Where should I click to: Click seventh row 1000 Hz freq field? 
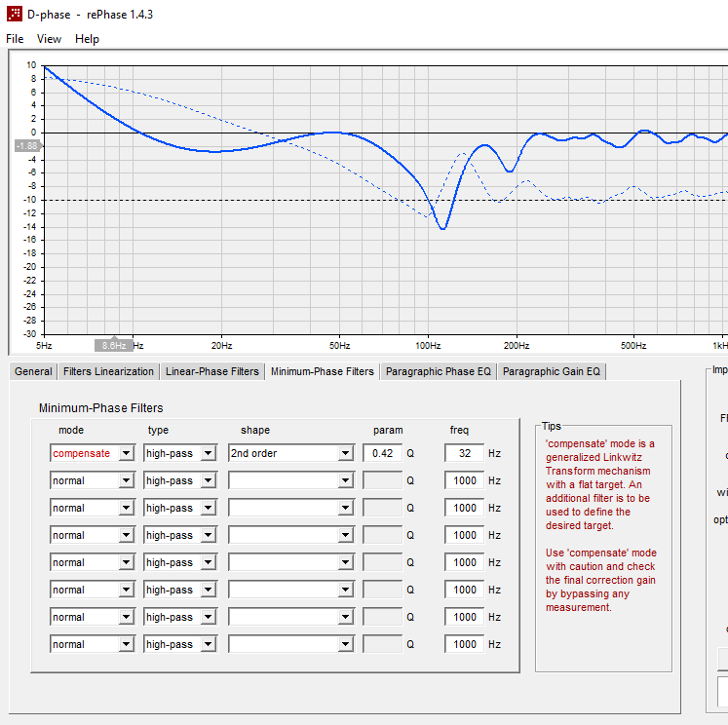tap(464, 617)
